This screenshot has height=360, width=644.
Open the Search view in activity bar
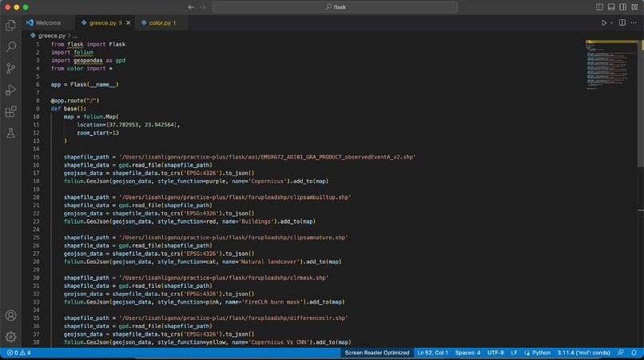coord(10,47)
